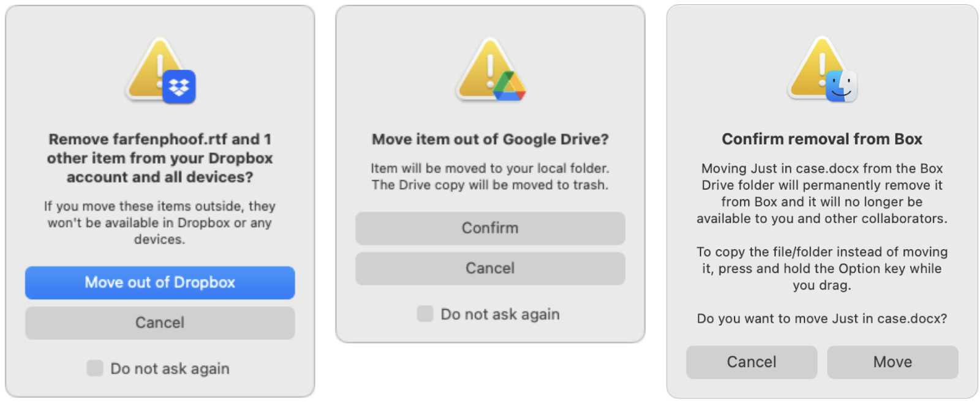Click the 'Move item out of Google Drive?' title
Screen dimensions: 980x402
(490, 140)
